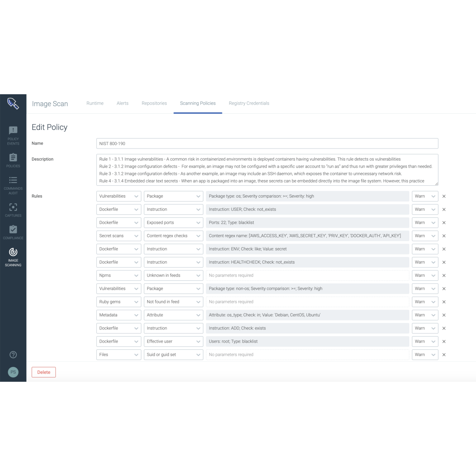Click the red Delete button
Image resolution: width=476 pixels, height=476 pixels.
[x=44, y=372]
